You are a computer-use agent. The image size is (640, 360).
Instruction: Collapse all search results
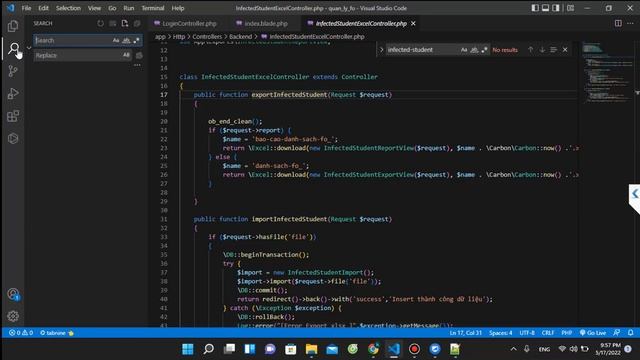(137, 24)
